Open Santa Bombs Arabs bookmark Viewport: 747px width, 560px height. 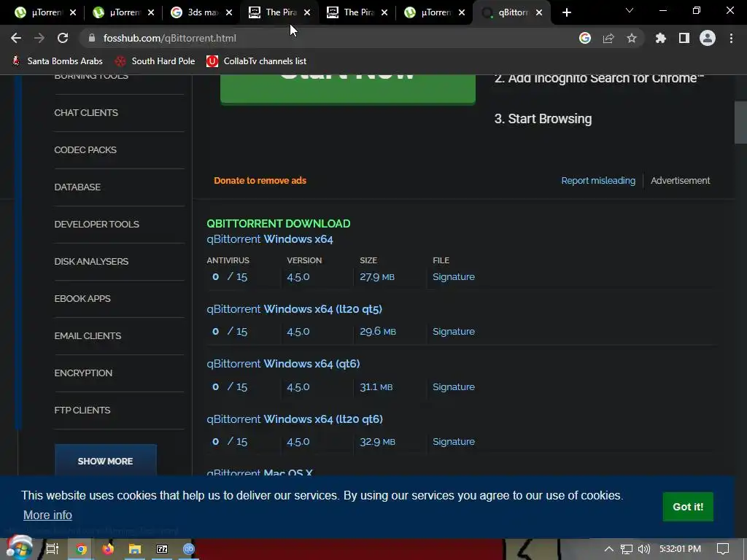pos(57,61)
